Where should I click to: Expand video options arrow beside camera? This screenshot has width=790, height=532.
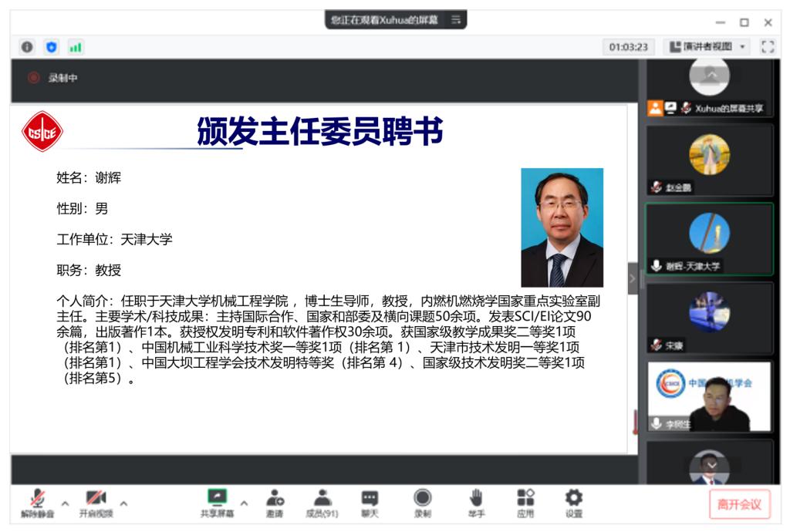click(x=123, y=503)
